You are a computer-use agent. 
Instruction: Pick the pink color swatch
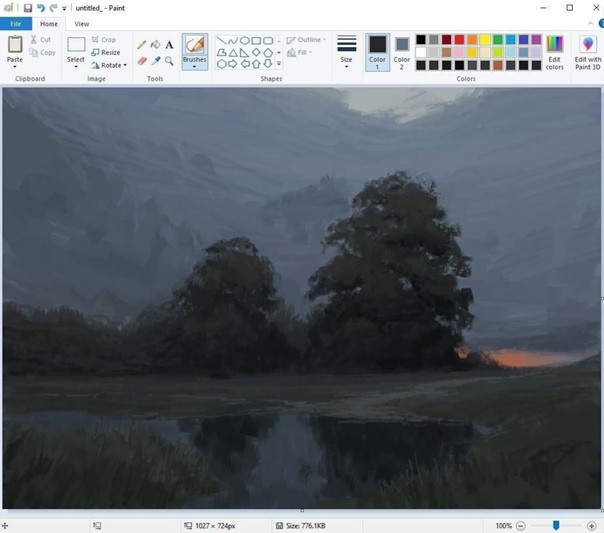click(459, 52)
